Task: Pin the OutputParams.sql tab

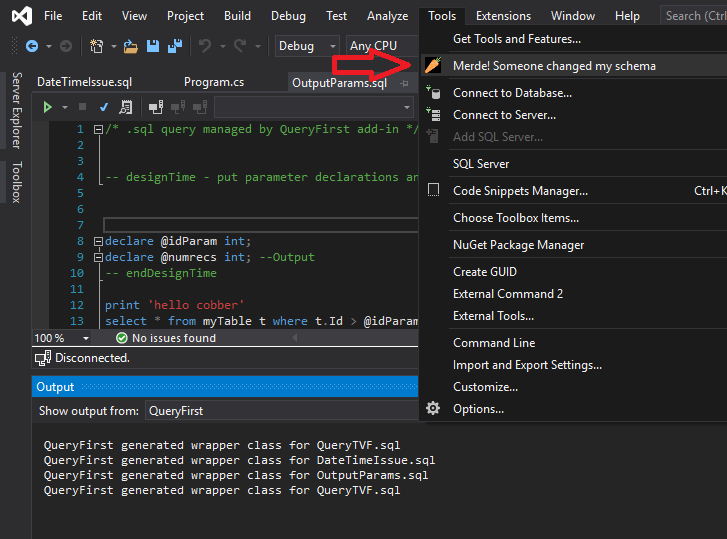Action: pos(405,83)
